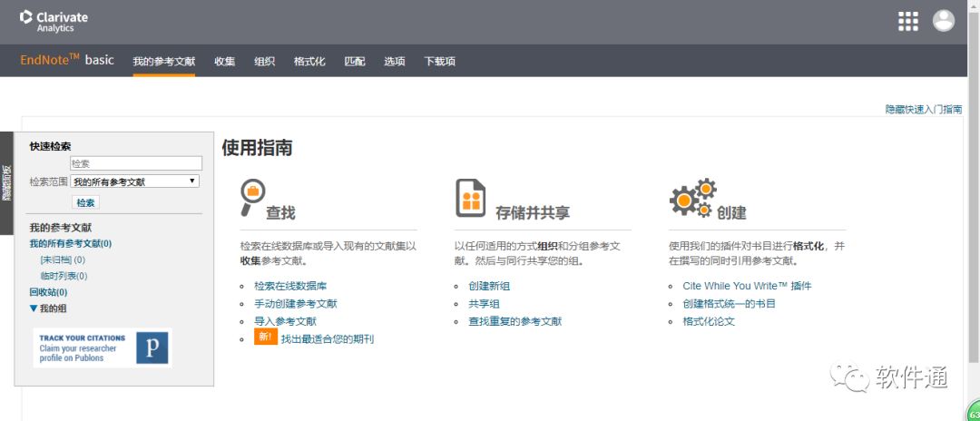Open the 选项 tab
Image resolution: width=980 pixels, height=421 pixels.
pyautogui.click(x=395, y=61)
